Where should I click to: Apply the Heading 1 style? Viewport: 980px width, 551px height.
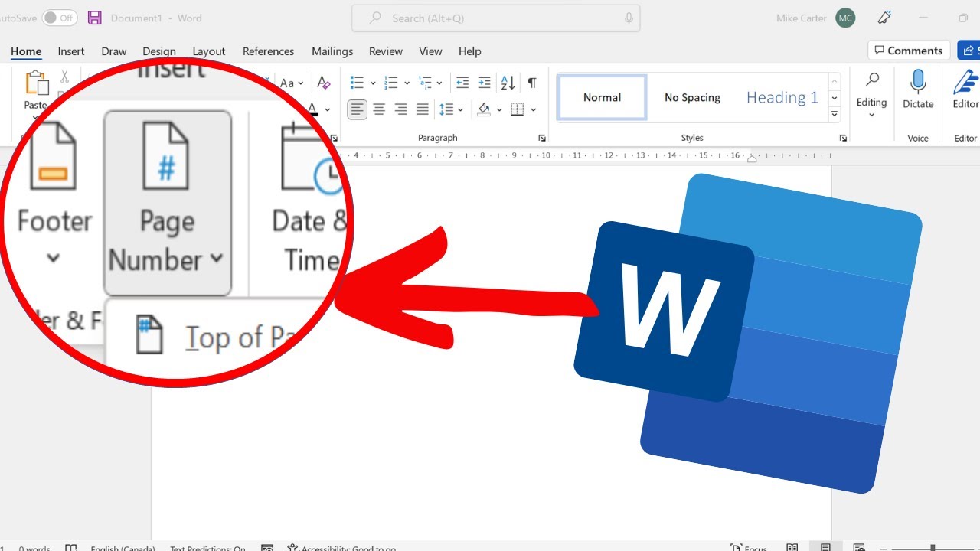pyautogui.click(x=782, y=97)
